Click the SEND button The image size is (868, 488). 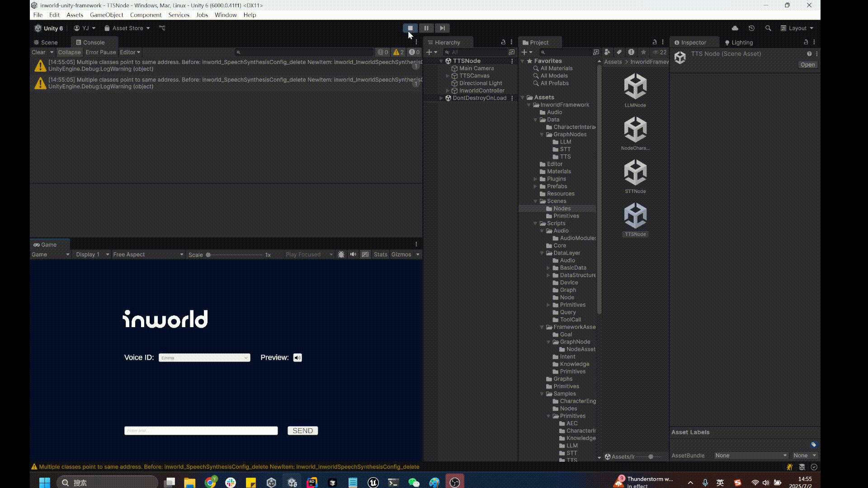coord(302,431)
